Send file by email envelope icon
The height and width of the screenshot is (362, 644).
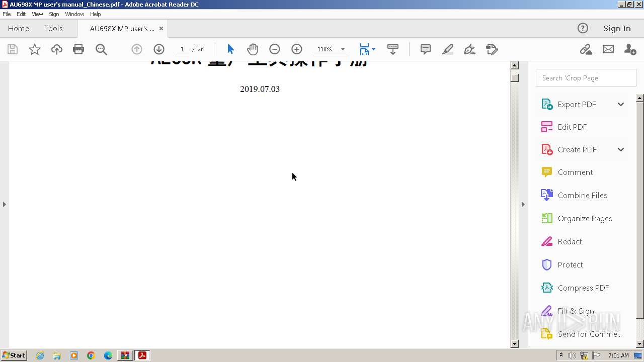608,49
